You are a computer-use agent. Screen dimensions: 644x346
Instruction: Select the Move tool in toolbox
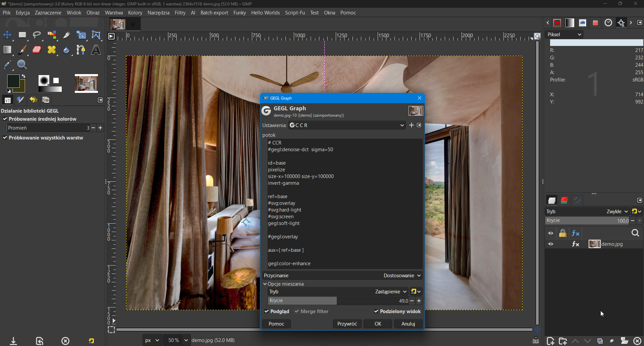click(7, 35)
